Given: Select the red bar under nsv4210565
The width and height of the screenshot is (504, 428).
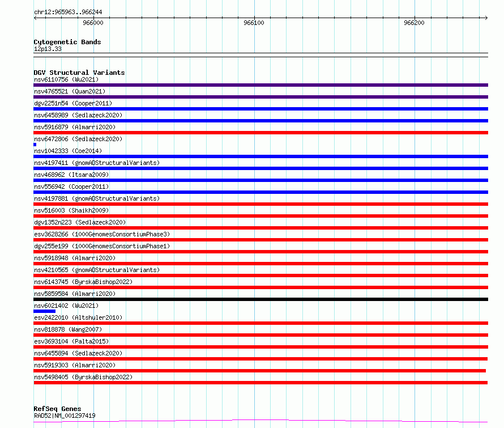Looking at the screenshot, I should 260,276.
